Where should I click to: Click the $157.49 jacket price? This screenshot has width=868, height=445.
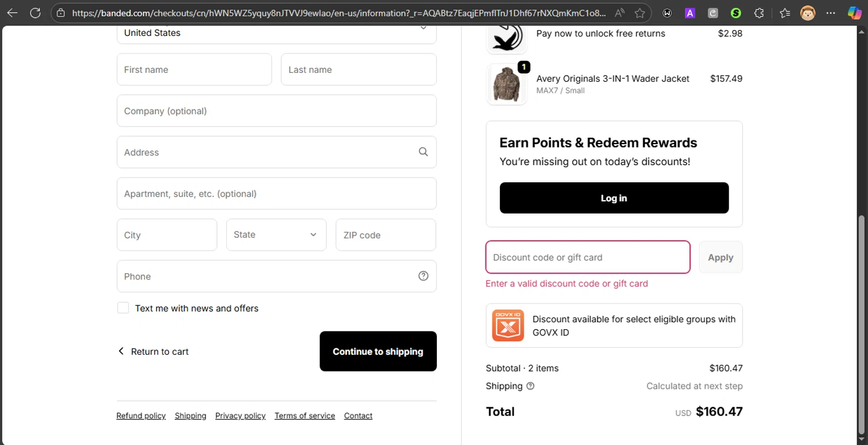(x=726, y=78)
